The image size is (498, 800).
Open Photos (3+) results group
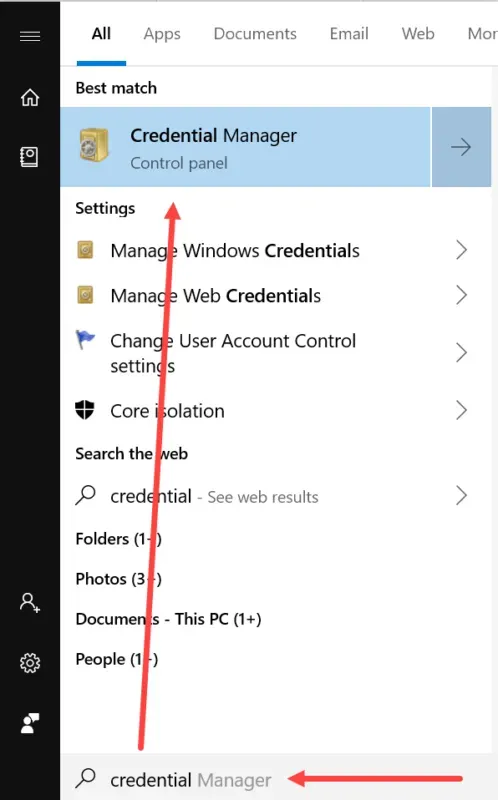pos(118,579)
